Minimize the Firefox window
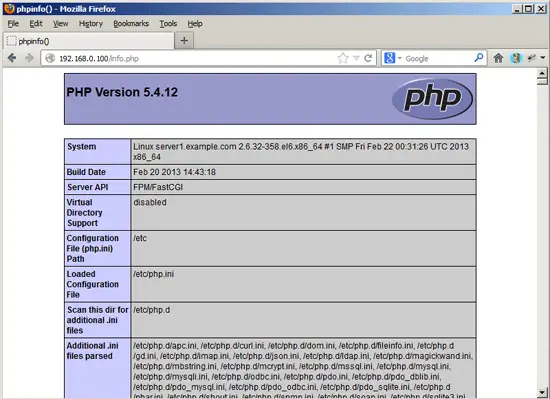The height and width of the screenshot is (399, 550). (517, 9)
